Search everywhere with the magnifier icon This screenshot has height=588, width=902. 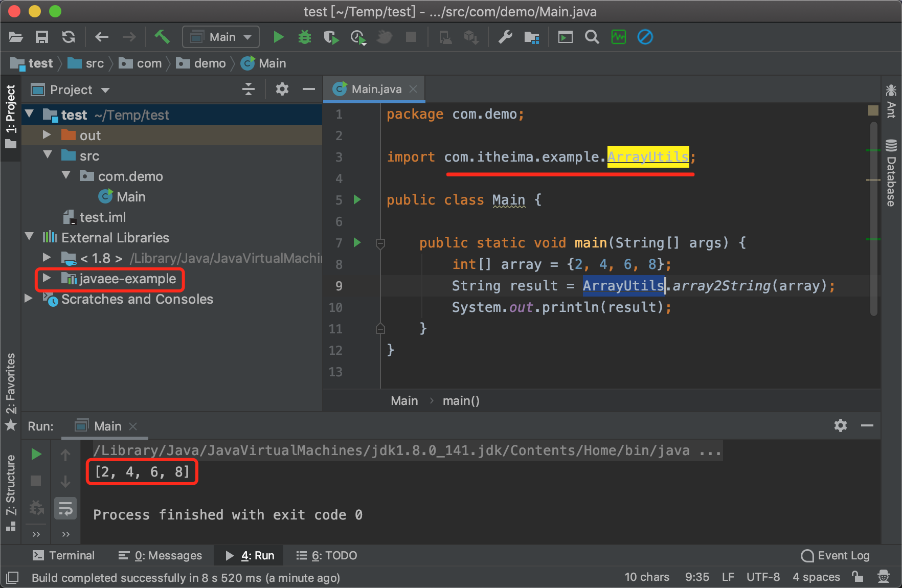pyautogui.click(x=592, y=37)
